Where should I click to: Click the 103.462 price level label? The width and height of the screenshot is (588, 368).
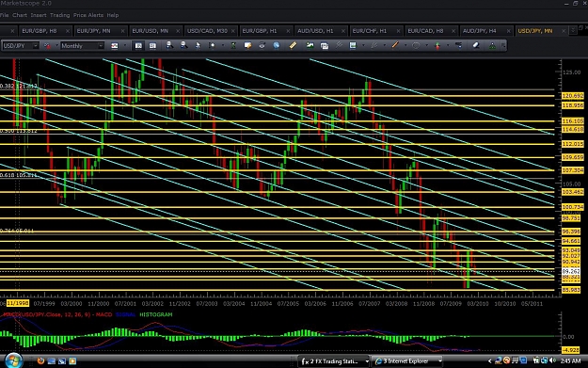573,192
